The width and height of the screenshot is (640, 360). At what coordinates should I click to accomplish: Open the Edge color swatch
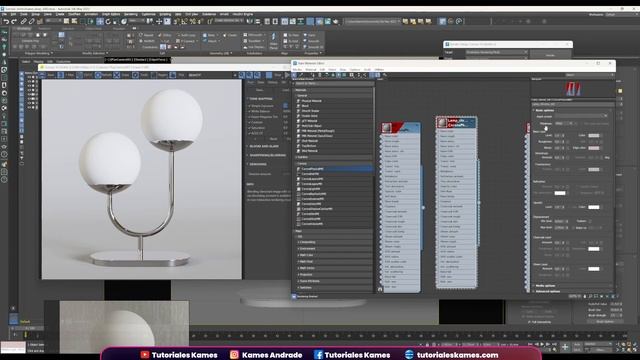594,148
